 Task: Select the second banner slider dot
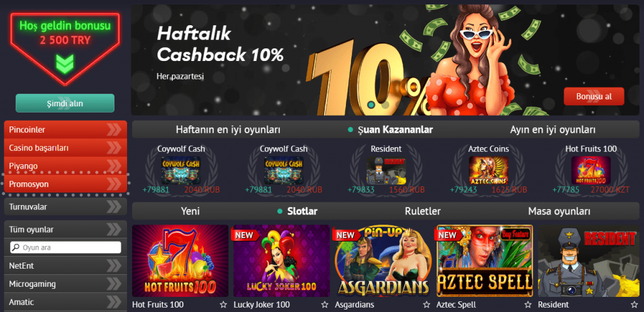[x=385, y=104]
